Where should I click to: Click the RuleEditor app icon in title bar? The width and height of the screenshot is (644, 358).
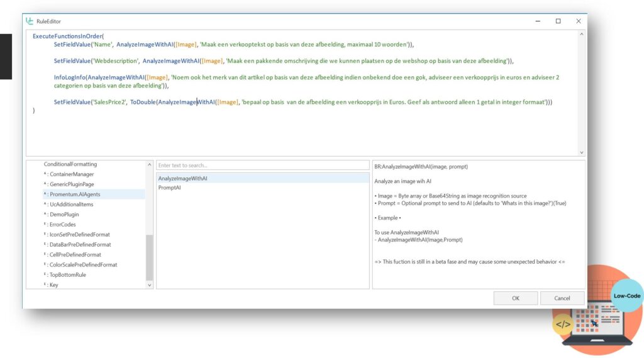30,21
